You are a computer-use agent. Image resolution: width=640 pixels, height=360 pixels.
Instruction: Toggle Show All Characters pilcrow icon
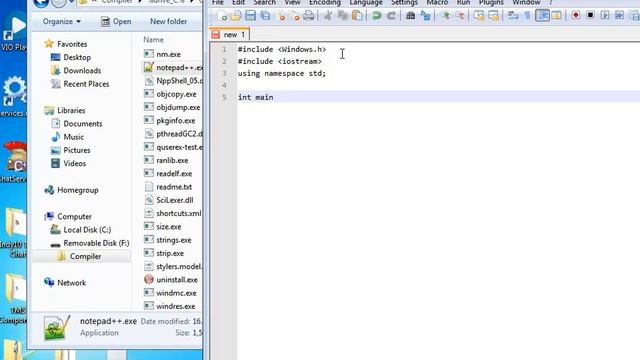[527, 16]
